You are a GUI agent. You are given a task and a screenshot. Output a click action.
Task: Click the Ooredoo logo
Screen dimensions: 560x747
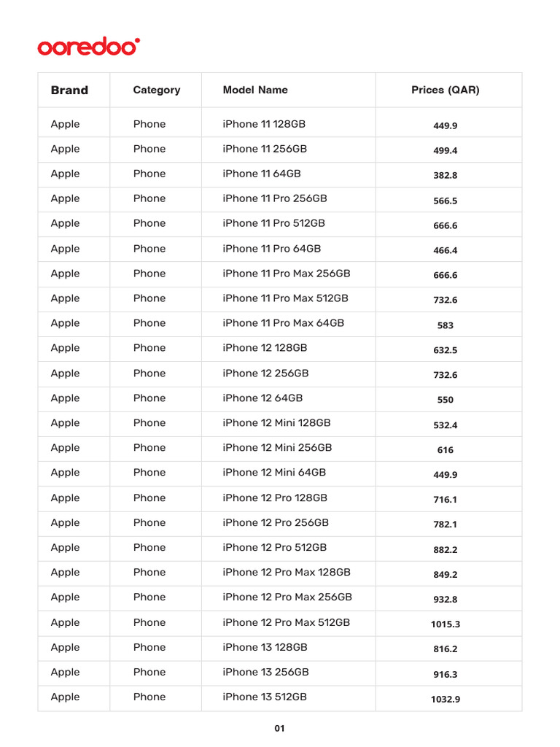(88, 47)
